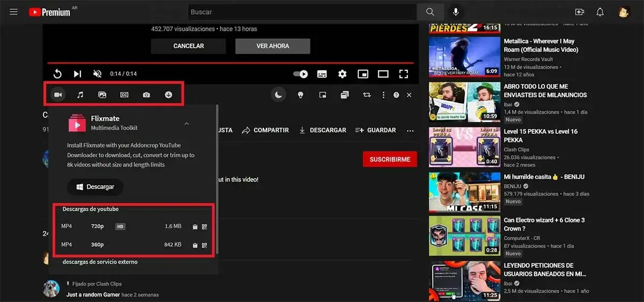The width and height of the screenshot is (644, 302).
Task: Collapse the Flixmate panel chevron
Action: [x=186, y=124]
